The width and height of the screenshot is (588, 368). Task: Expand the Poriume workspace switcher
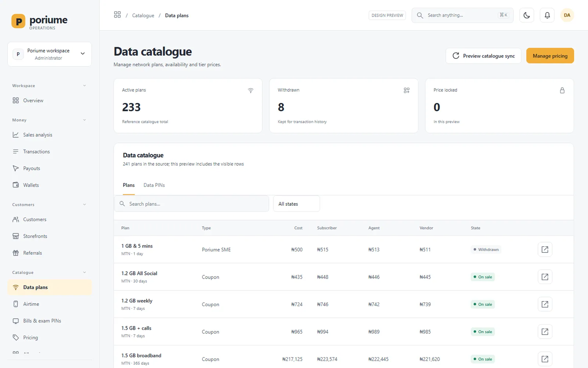pyautogui.click(x=50, y=54)
